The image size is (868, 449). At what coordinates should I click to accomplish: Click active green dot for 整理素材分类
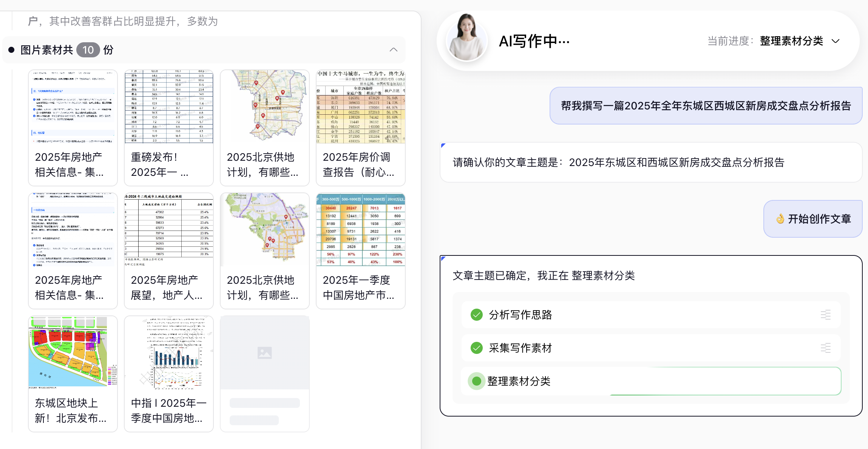[x=477, y=381]
